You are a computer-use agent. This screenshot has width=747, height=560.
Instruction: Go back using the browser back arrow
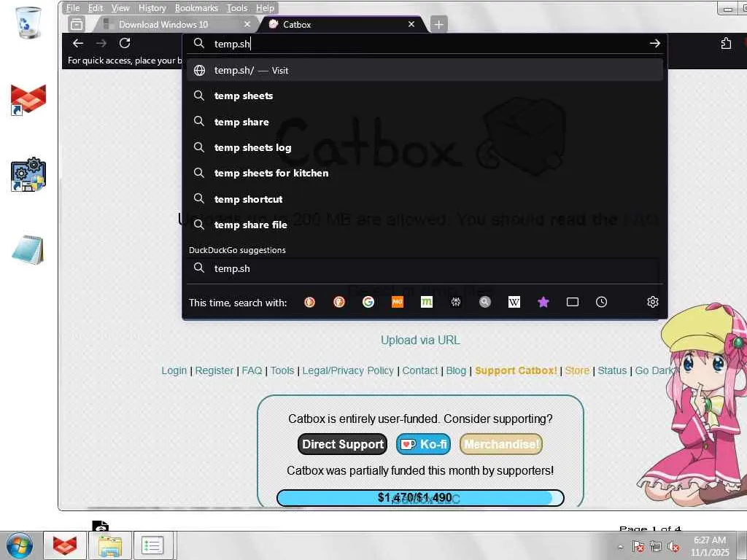[x=77, y=43]
